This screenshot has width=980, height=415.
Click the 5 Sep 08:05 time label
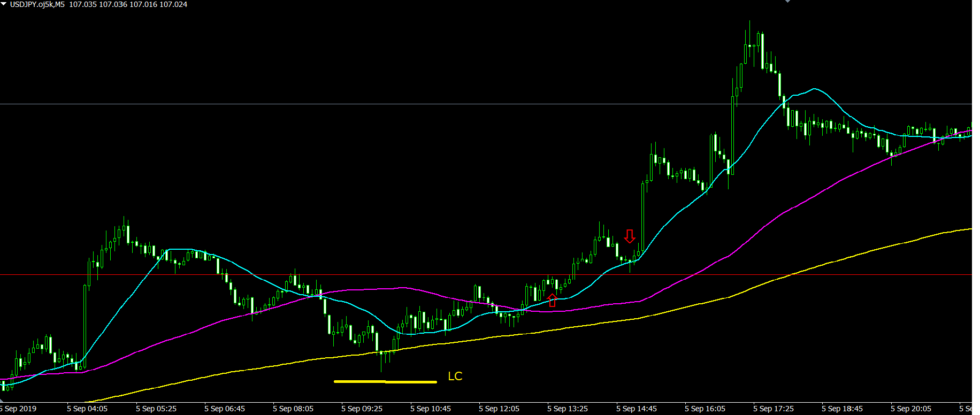click(293, 409)
